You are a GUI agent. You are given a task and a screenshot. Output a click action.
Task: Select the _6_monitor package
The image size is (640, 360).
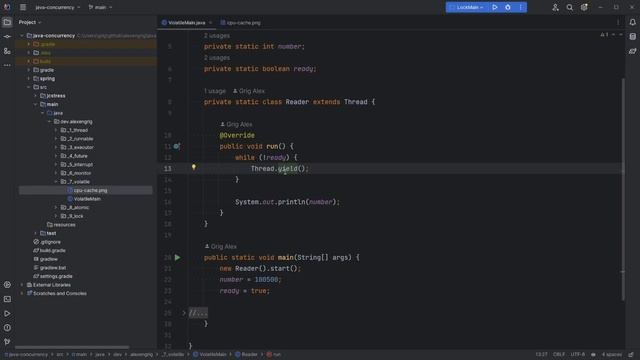(79, 173)
